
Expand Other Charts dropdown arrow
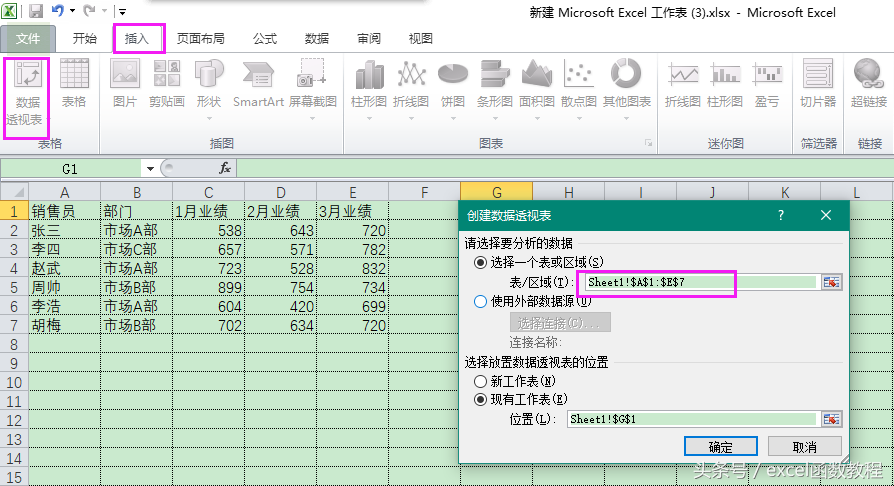pyautogui.click(x=627, y=118)
